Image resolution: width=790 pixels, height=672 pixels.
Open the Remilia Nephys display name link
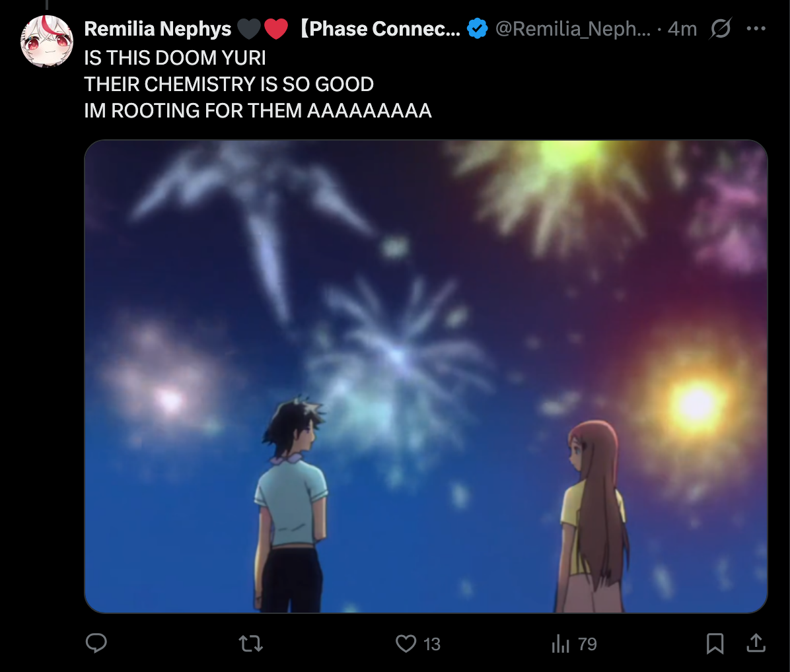(158, 28)
